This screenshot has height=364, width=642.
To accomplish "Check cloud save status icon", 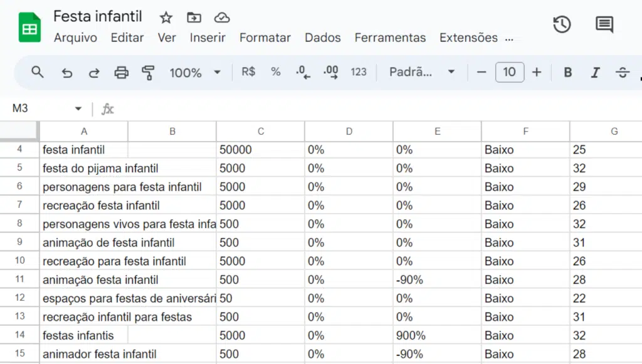I will (x=222, y=18).
